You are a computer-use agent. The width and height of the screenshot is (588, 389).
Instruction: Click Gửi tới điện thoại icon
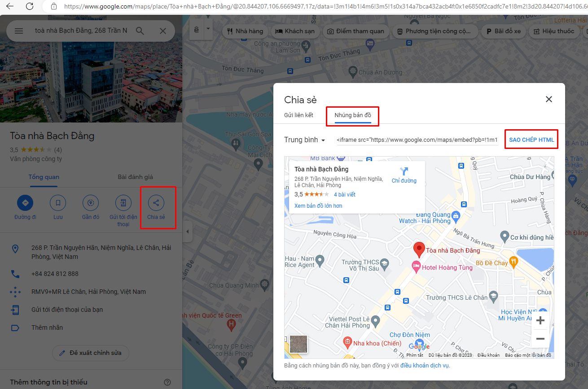pos(123,203)
